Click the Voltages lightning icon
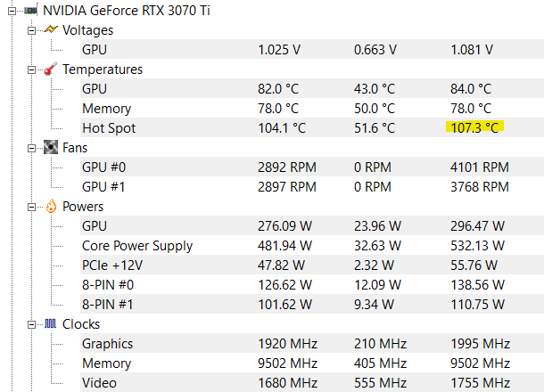Image resolution: width=544 pixels, height=392 pixels. 51,29
